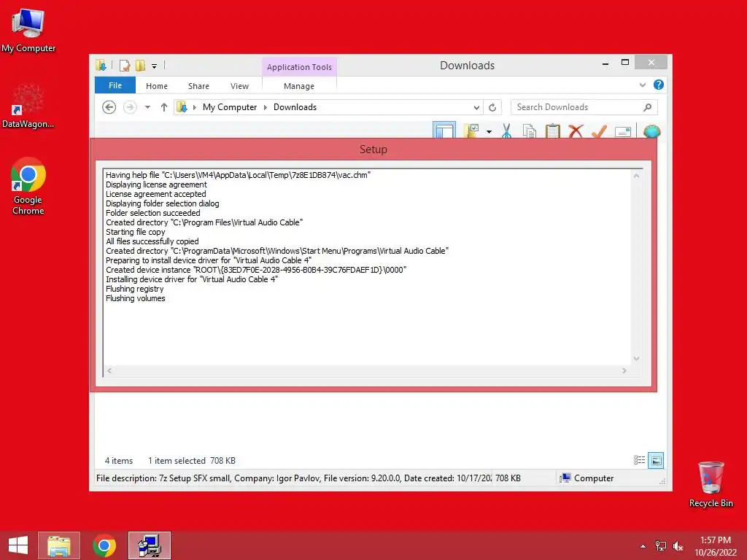Expand the ribbon with the chevron arrow
This screenshot has height=560, width=747.
click(642, 85)
